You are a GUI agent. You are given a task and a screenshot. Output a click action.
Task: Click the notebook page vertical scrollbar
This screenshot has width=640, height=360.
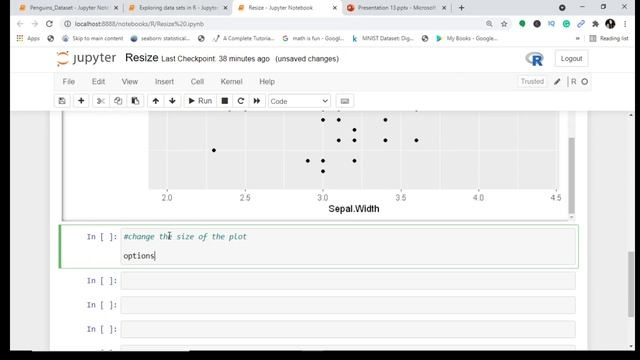[x=631, y=284]
